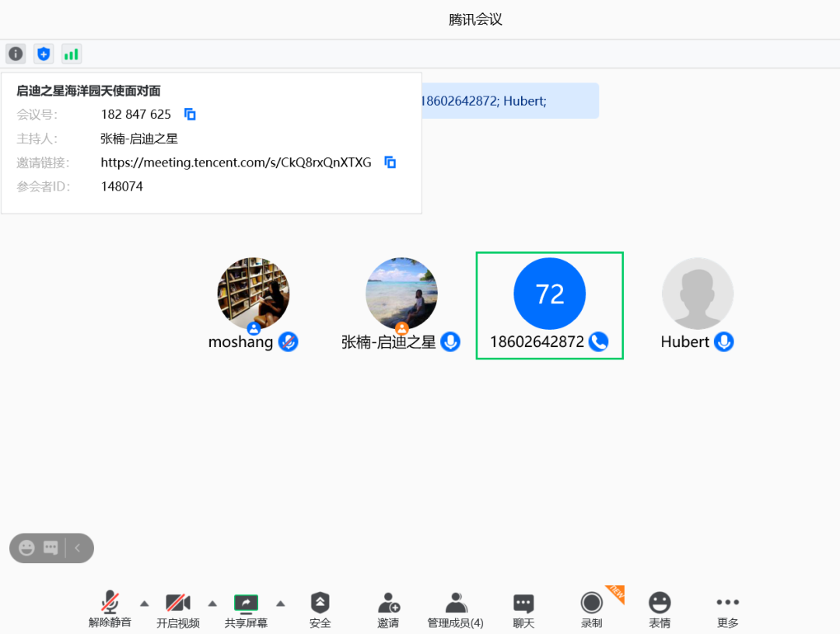Unmute the microphone (解除静音)
Image resolution: width=840 pixels, height=634 pixels.
point(110,609)
